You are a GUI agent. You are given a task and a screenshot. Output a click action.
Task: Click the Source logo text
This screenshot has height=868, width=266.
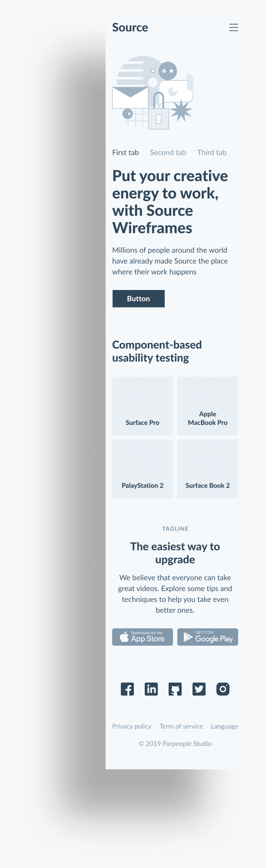point(130,27)
